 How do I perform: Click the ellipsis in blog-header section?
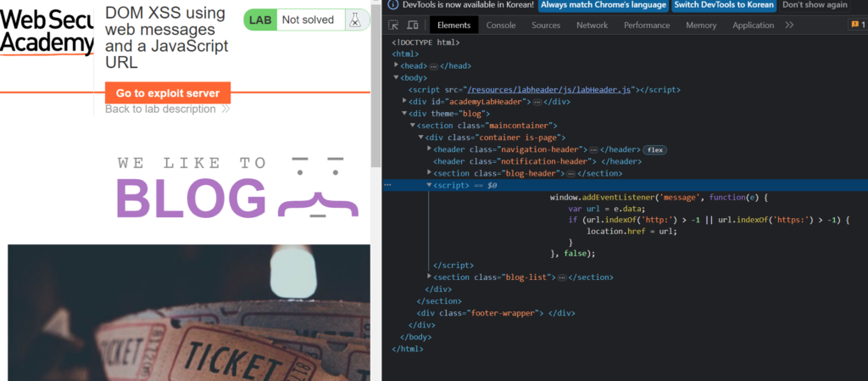tap(571, 174)
